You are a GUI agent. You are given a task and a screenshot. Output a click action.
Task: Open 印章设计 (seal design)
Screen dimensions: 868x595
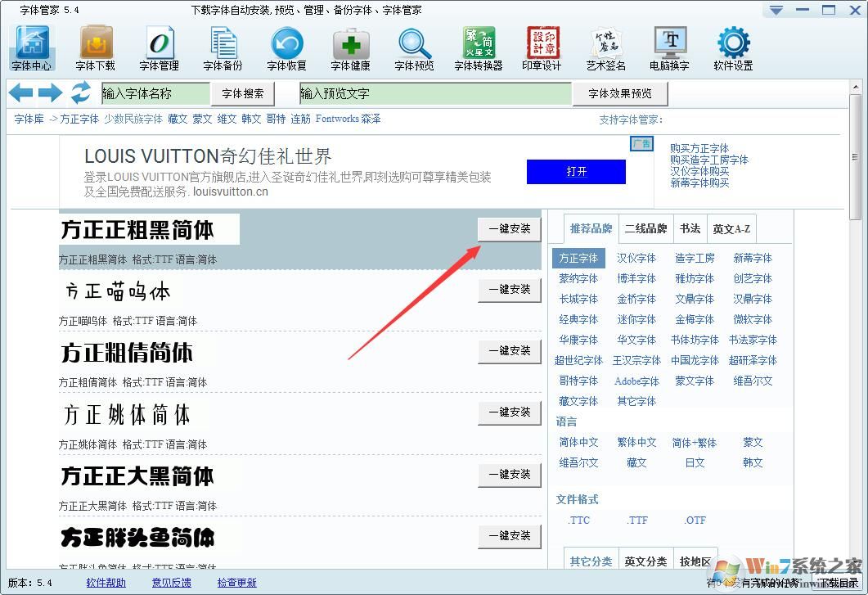(542, 47)
